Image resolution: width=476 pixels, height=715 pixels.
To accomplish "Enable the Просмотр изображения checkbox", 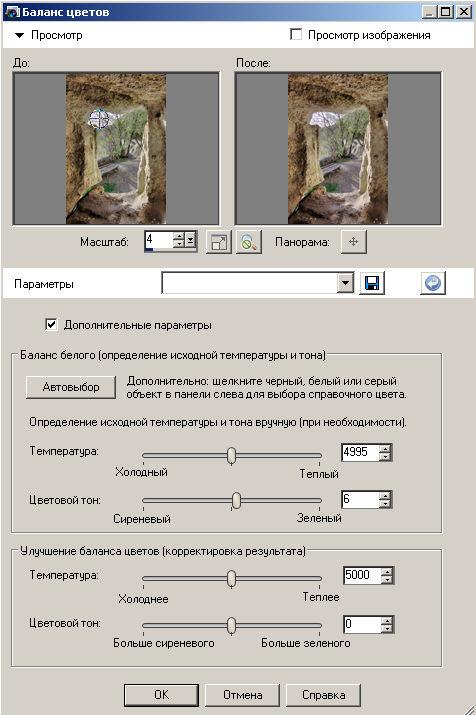I will (296, 35).
